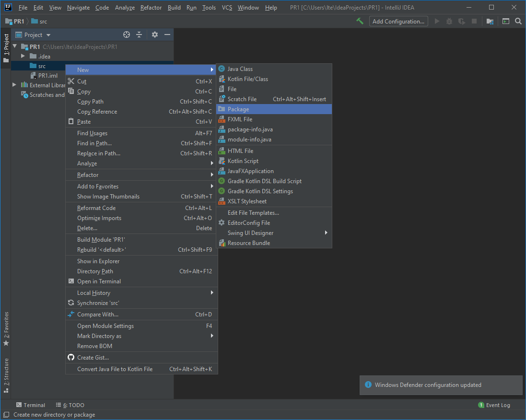Collapse the PR1 project root node
The width and height of the screenshot is (526, 420).
coord(15,47)
